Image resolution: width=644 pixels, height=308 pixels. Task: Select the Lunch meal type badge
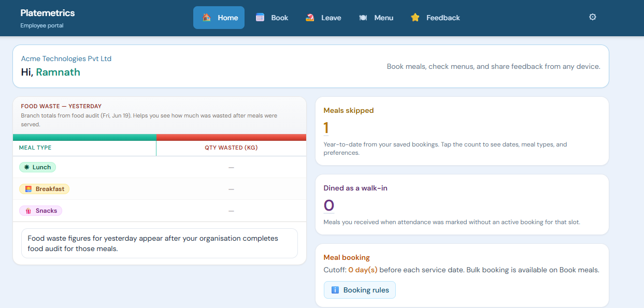[x=37, y=167]
